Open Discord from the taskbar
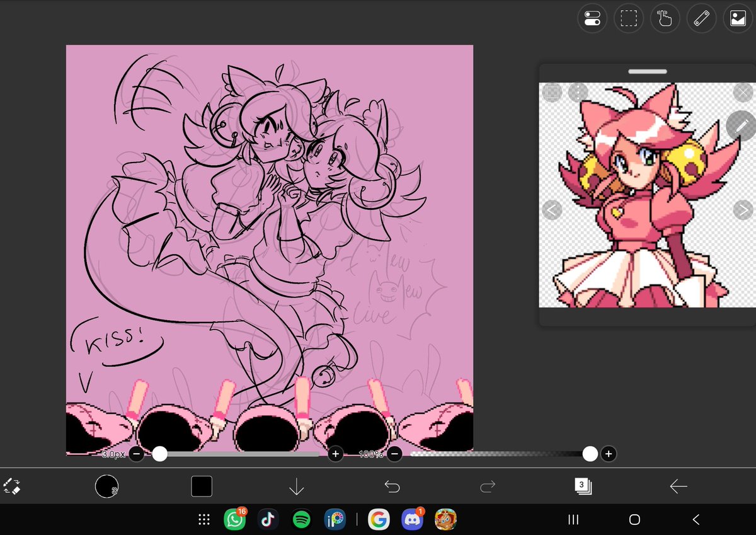Screen dimensions: 756x535 tap(412, 520)
